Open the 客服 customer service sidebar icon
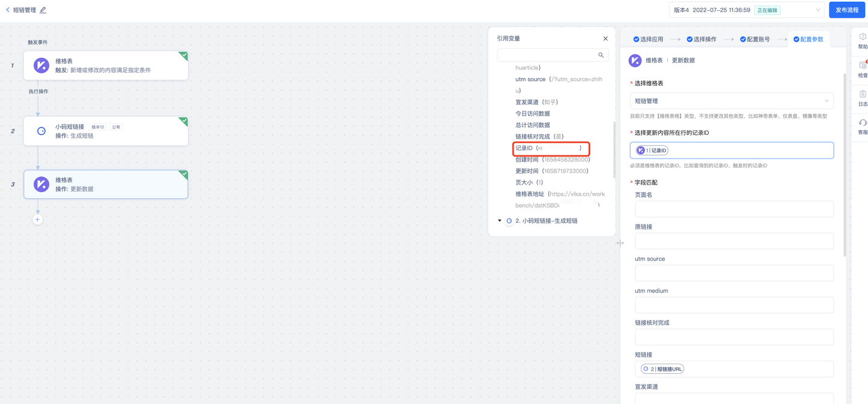868x404 pixels. point(863,126)
